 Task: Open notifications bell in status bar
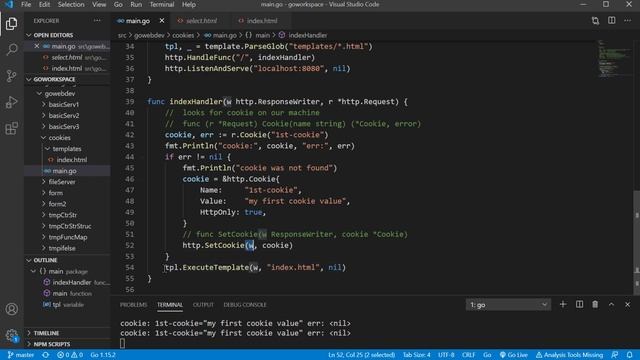[629, 355]
